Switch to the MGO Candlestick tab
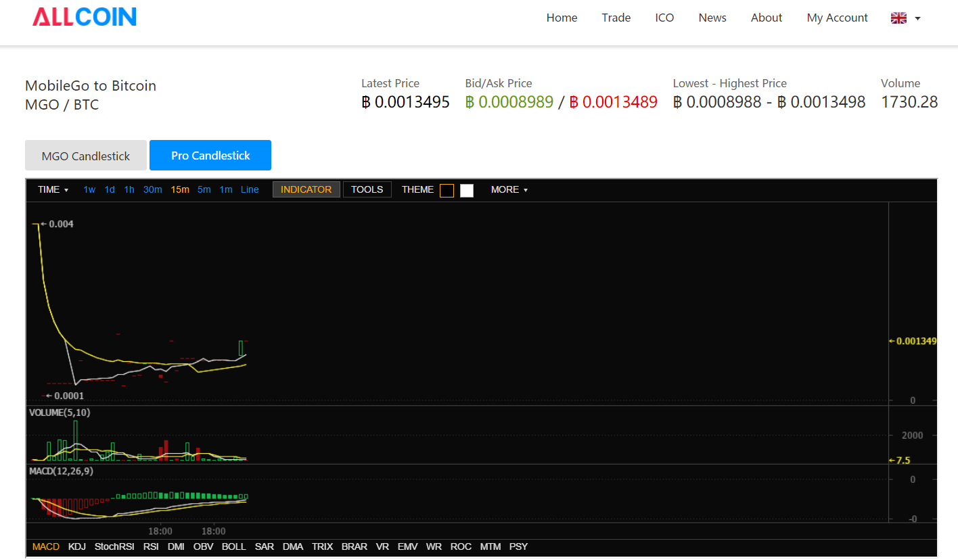The height and width of the screenshot is (560, 958). (x=86, y=156)
